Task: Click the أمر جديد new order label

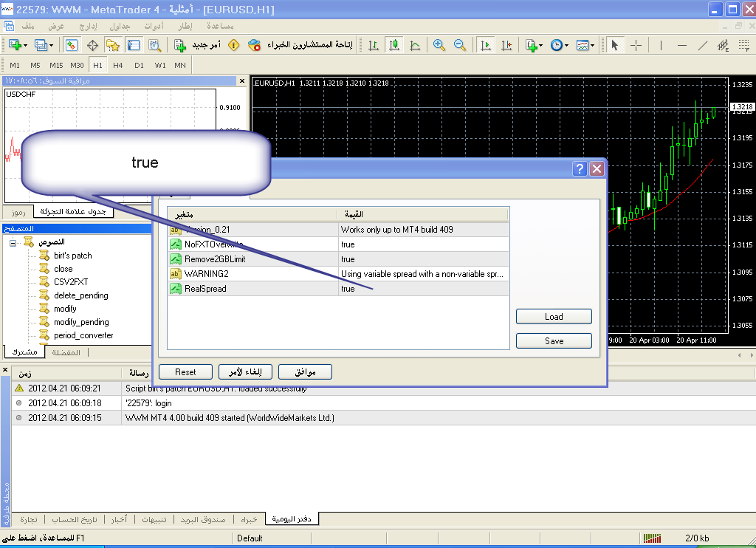Action: [x=207, y=45]
